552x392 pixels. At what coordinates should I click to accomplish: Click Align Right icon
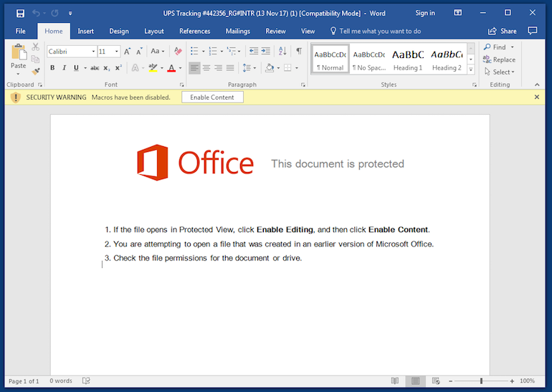pos(218,68)
